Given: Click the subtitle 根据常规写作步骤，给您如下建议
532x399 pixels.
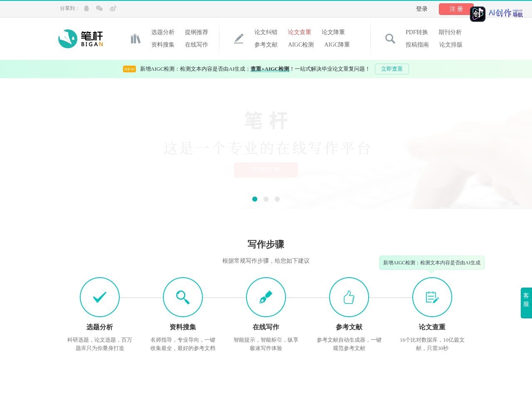Looking at the screenshot, I should pyautogui.click(x=266, y=261).
